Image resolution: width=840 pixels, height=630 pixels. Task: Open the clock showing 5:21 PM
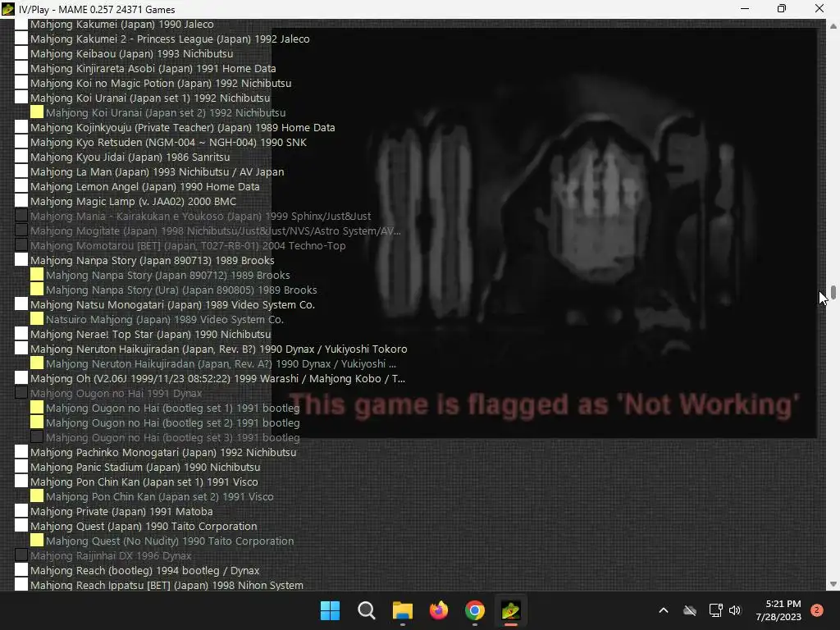tap(778, 610)
